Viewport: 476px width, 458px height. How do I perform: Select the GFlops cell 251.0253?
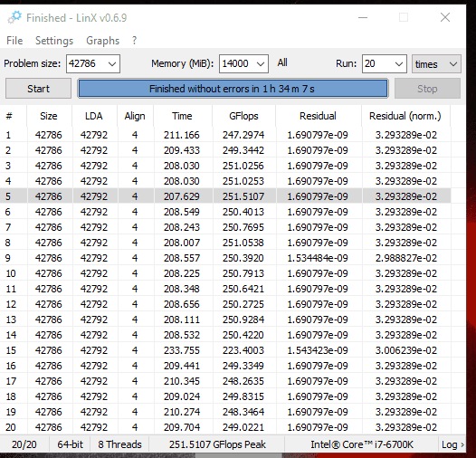tap(243, 181)
